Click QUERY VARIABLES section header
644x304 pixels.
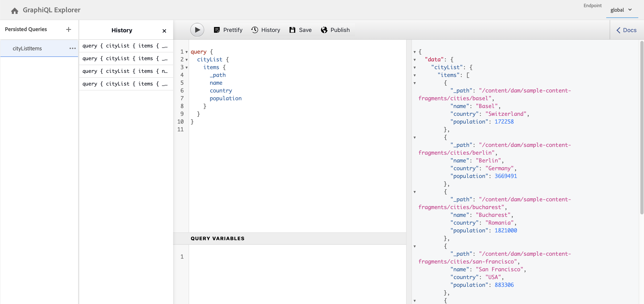217,238
